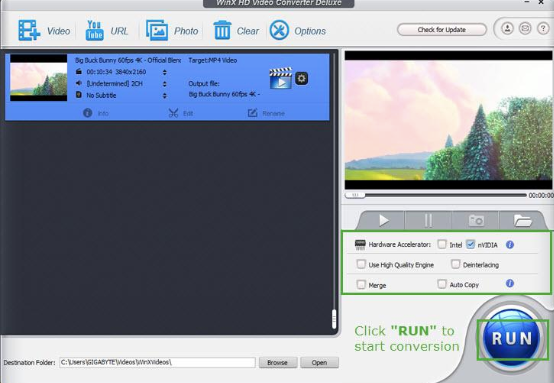Click the Hardware Accelerator info icon
The width and height of the screenshot is (554, 383).
[509, 244]
